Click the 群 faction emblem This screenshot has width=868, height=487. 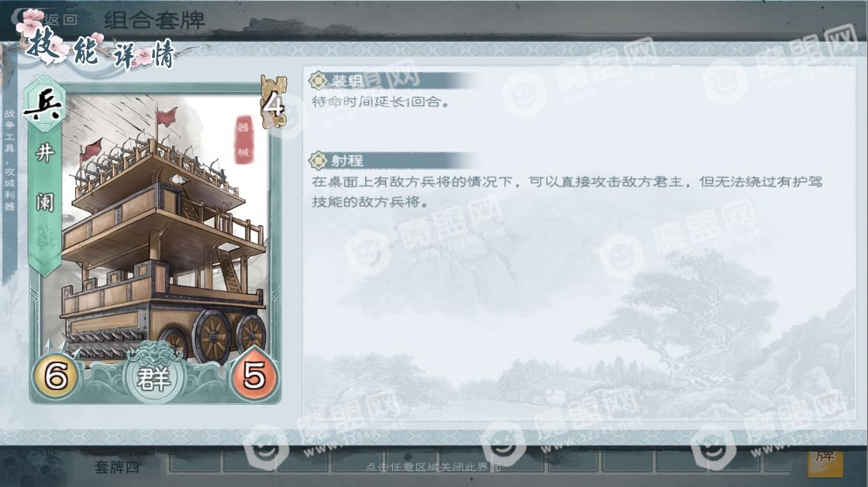(153, 378)
